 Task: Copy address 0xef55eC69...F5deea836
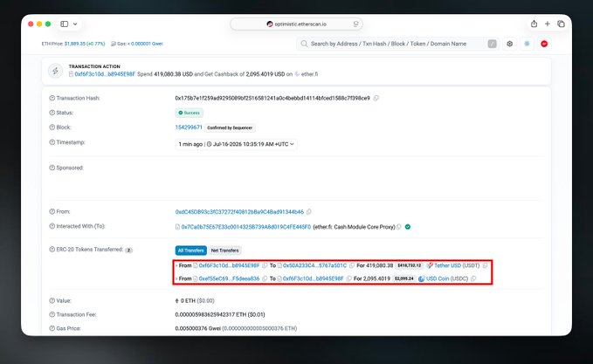tap(265, 278)
